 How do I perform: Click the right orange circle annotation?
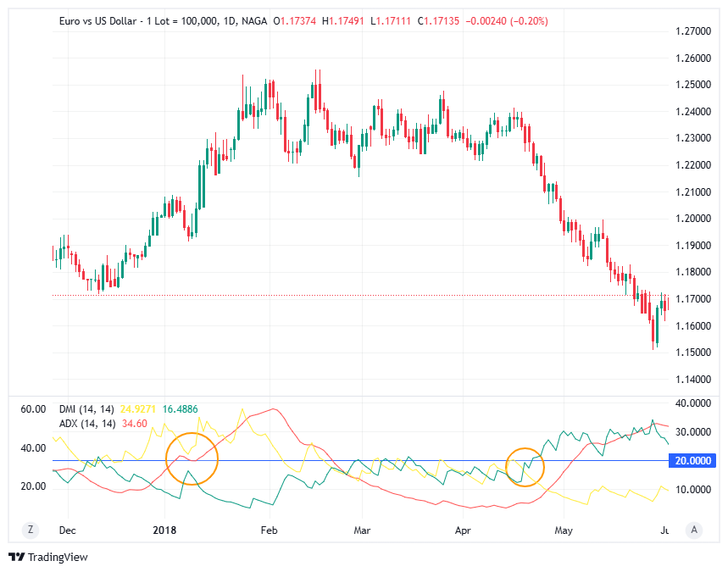(x=525, y=467)
